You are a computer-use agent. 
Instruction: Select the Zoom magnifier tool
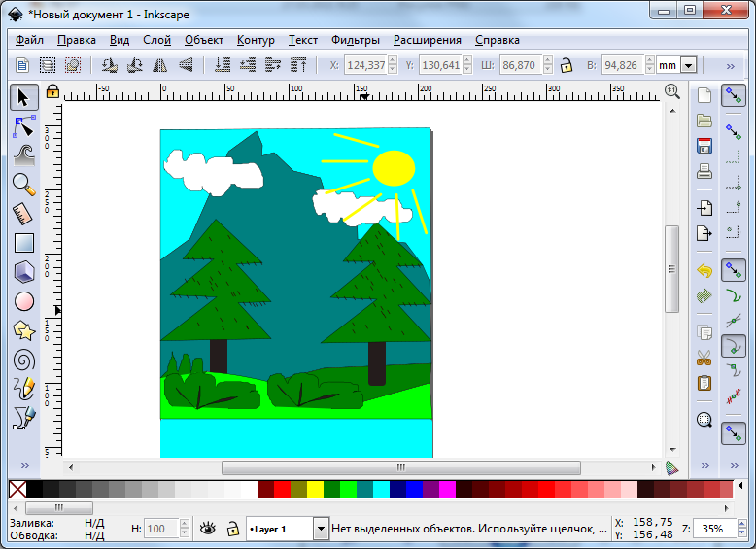23,184
